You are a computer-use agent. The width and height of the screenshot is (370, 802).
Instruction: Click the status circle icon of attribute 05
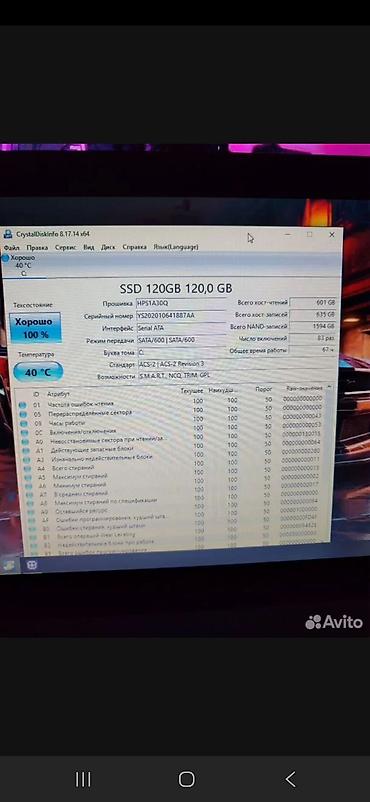23,414
